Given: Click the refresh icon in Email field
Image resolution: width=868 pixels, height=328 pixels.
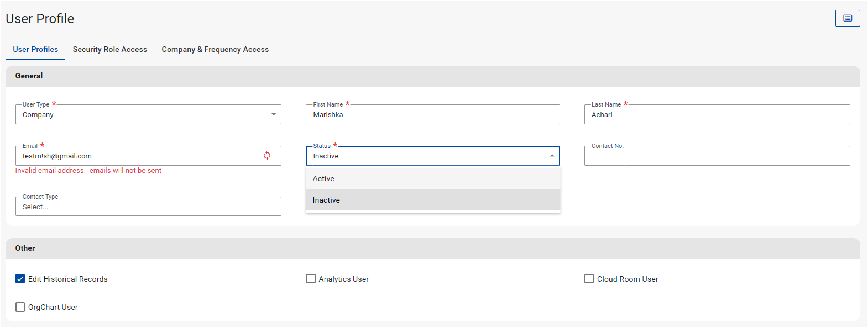Looking at the screenshot, I should click(267, 156).
